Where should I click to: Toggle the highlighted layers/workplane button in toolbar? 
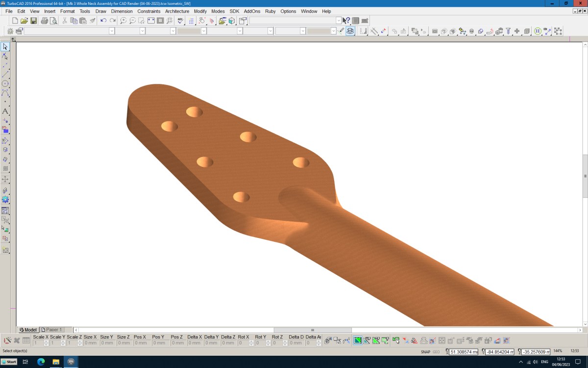tap(350, 31)
